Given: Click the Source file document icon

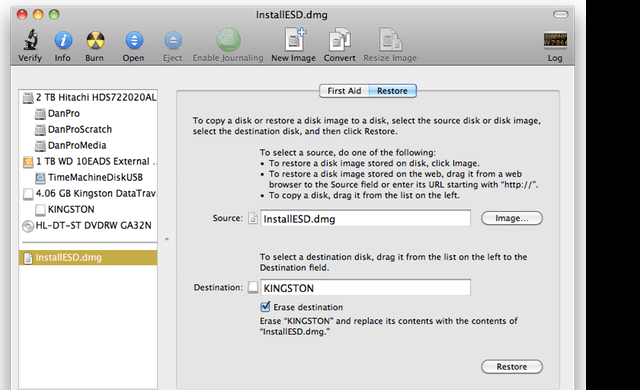Looking at the screenshot, I should coord(253,219).
